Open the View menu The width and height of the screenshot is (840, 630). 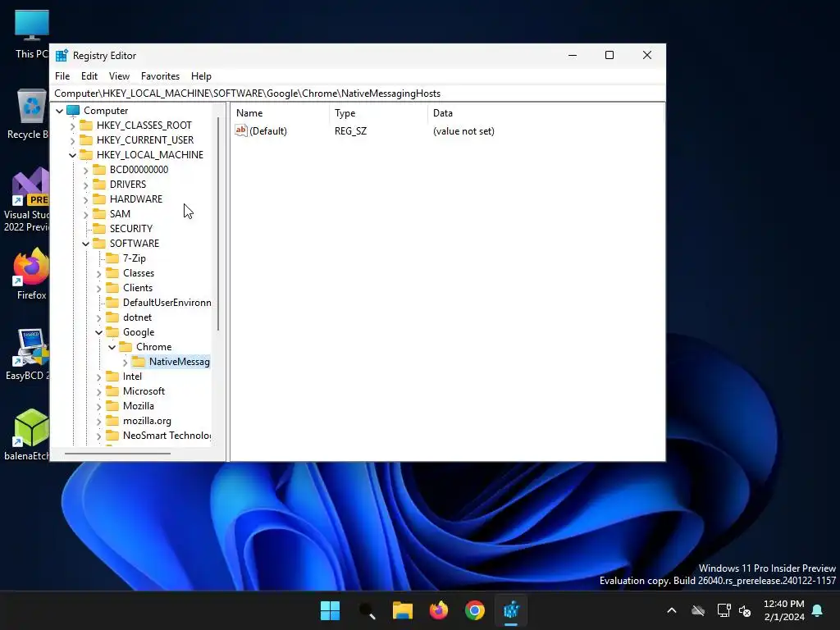click(x=119, y=76)
